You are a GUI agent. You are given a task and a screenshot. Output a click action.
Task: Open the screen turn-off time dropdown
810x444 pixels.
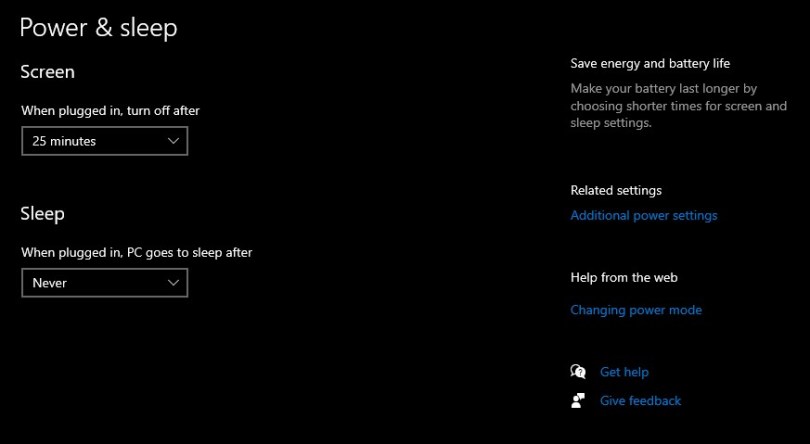(104, 141)
